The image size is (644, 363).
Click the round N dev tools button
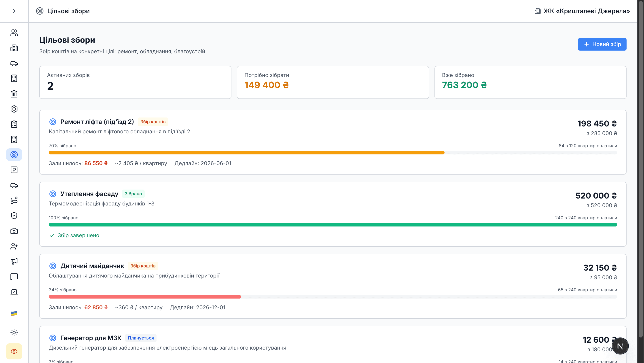(620, 346)
